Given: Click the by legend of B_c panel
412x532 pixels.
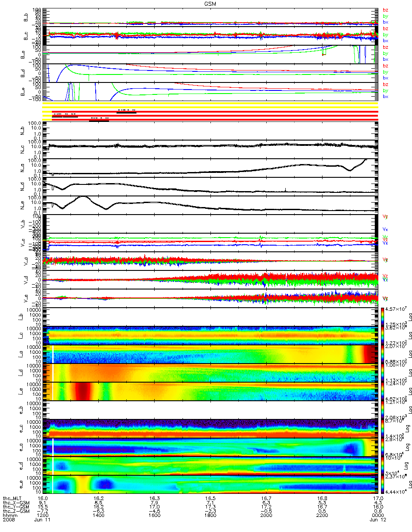Looking at the screenshot, I should [385, 35].
